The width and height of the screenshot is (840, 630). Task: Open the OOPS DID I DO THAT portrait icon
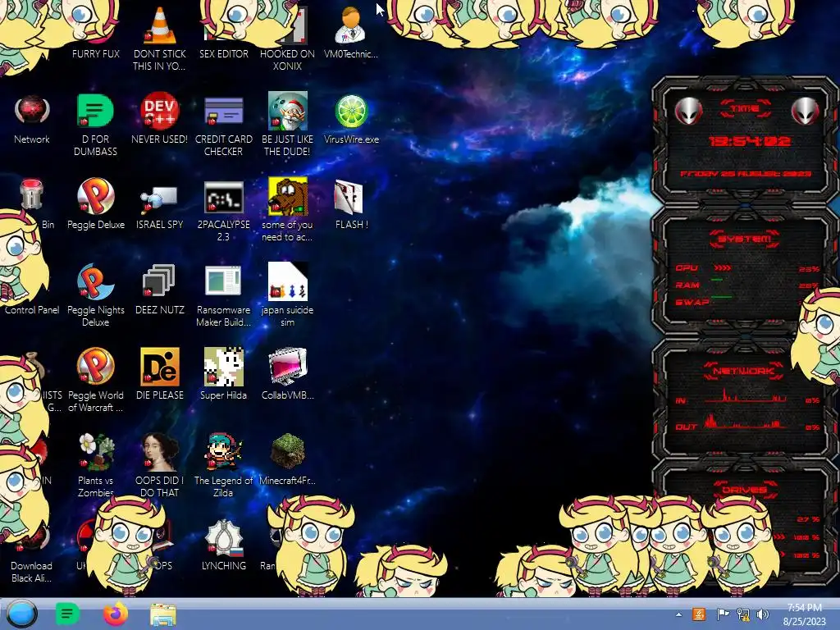coord(159,452)
